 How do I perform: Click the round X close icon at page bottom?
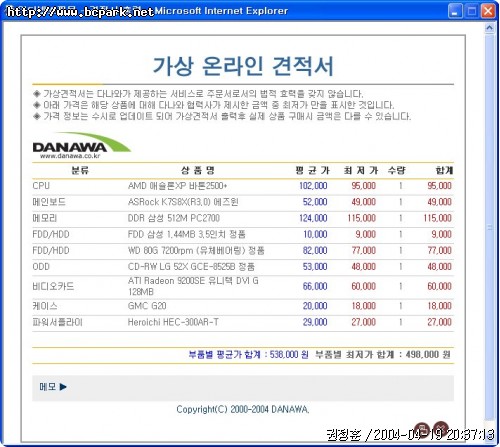[441, 428]
